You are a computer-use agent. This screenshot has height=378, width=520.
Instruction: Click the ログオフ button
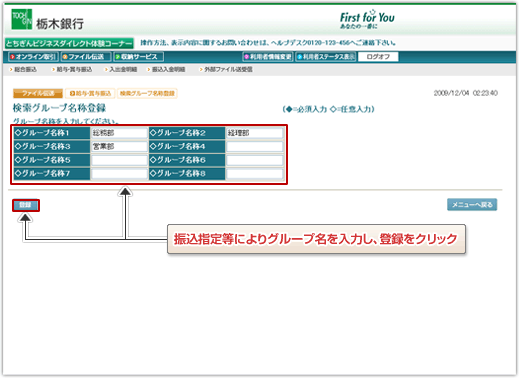click(378, 57)
